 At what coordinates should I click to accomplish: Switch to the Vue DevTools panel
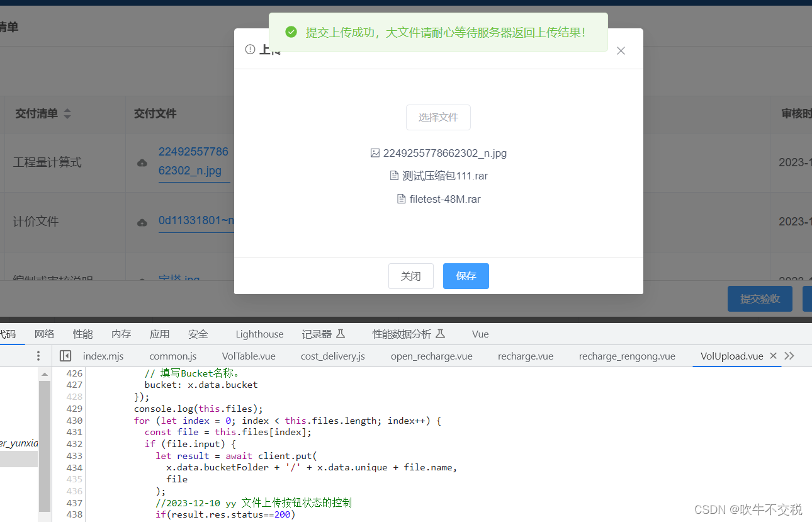click(x=480, y=334)
